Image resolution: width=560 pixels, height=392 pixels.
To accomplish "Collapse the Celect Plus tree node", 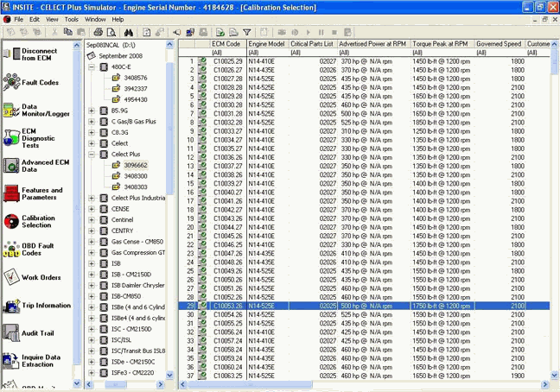I will coord(92,154).
